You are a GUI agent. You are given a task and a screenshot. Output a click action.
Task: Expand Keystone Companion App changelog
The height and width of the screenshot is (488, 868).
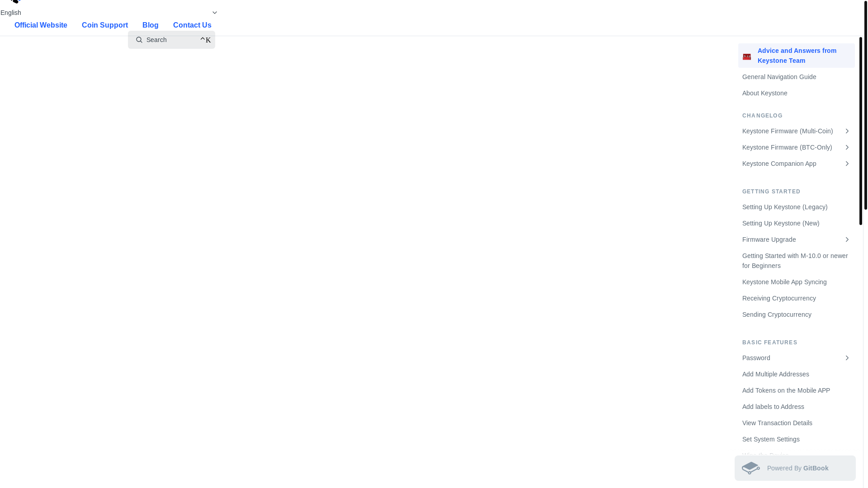(847, 164)
